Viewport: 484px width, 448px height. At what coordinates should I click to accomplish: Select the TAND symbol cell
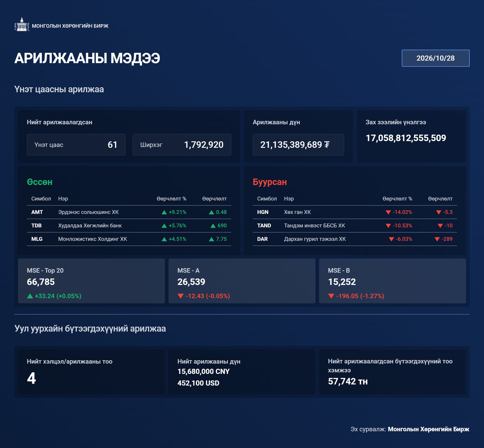pos(264,226)
